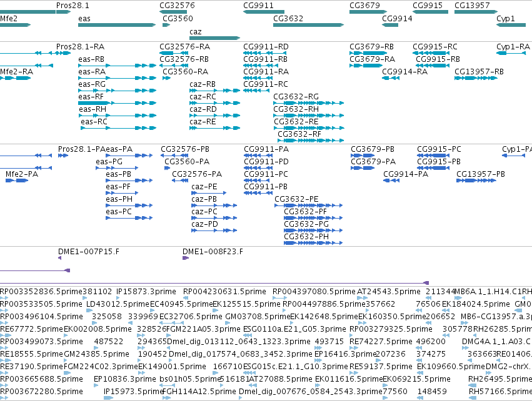
Task: Click the purple glyph under 'DME1-008F23.F'
Action: pyautogui.click(x=186, y=258)
